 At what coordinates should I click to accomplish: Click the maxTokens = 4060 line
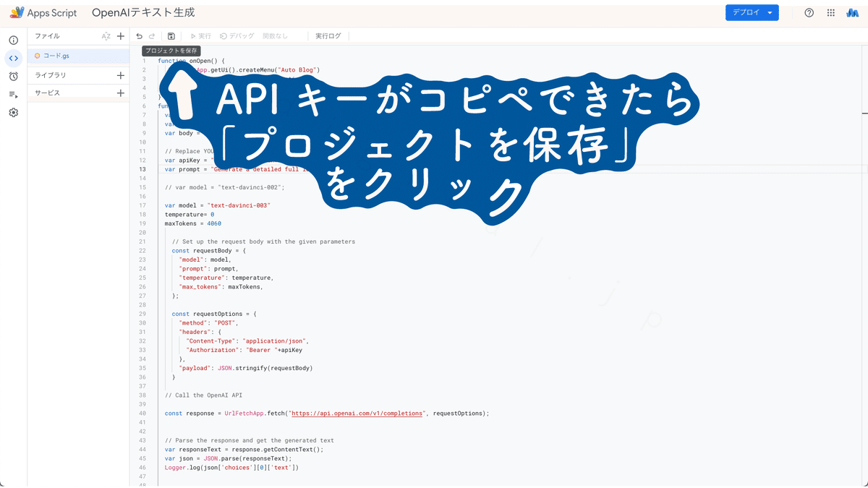pos(193,223)
